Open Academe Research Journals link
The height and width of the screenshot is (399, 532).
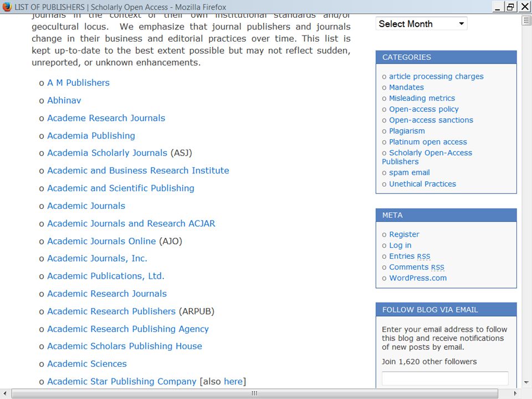coord(106,118)
